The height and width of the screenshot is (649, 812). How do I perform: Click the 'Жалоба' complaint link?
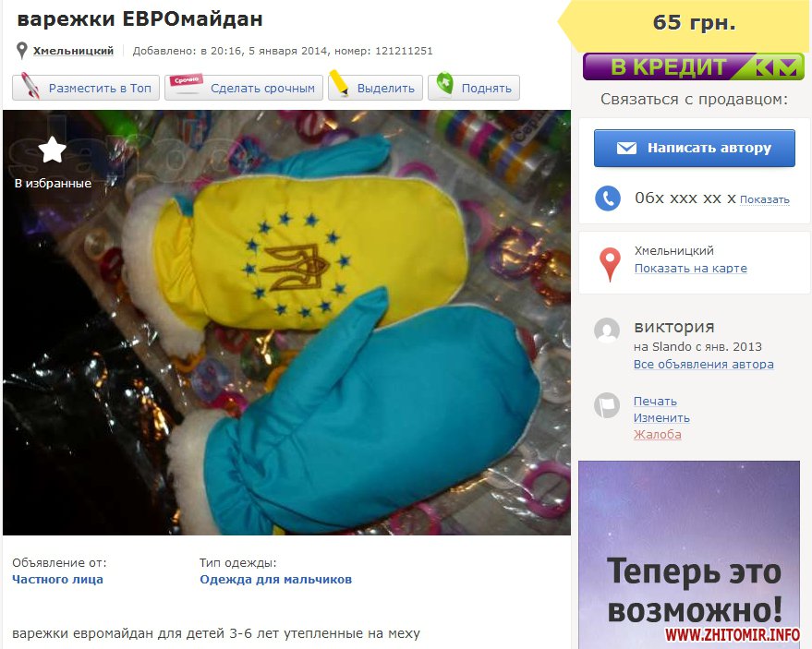pyautogui.click(x=657, y=434)
